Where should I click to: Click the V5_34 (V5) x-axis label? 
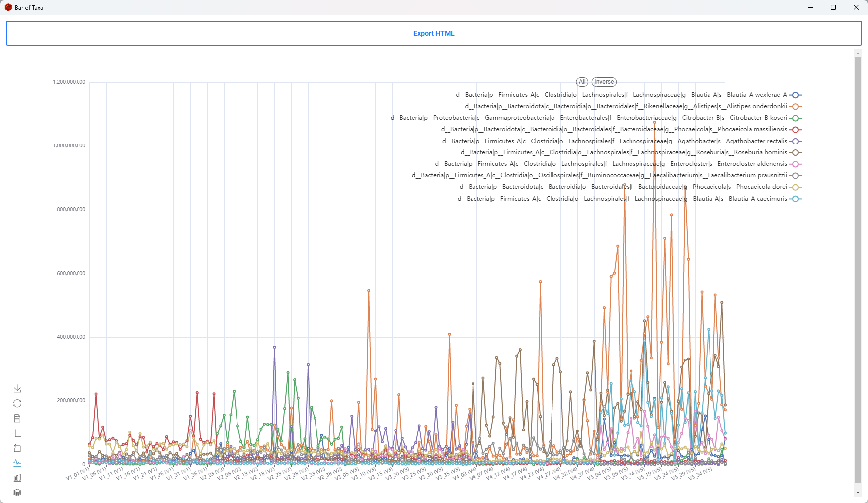click(x=701, y=473)
